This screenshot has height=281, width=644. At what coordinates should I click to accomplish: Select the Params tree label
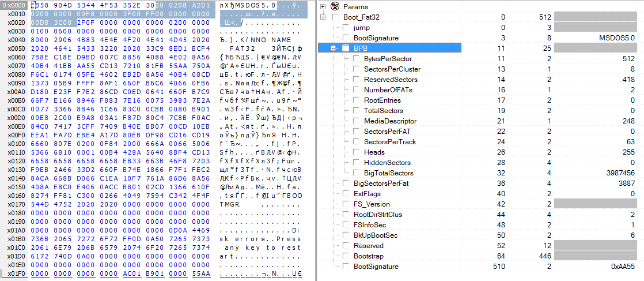click(x=355, y=6)
